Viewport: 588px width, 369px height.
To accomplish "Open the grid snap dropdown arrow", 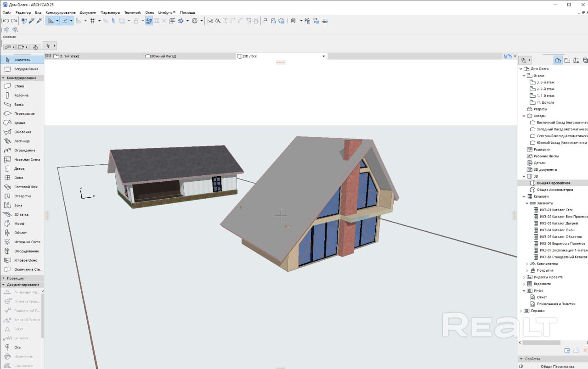I will pos(99,21).
